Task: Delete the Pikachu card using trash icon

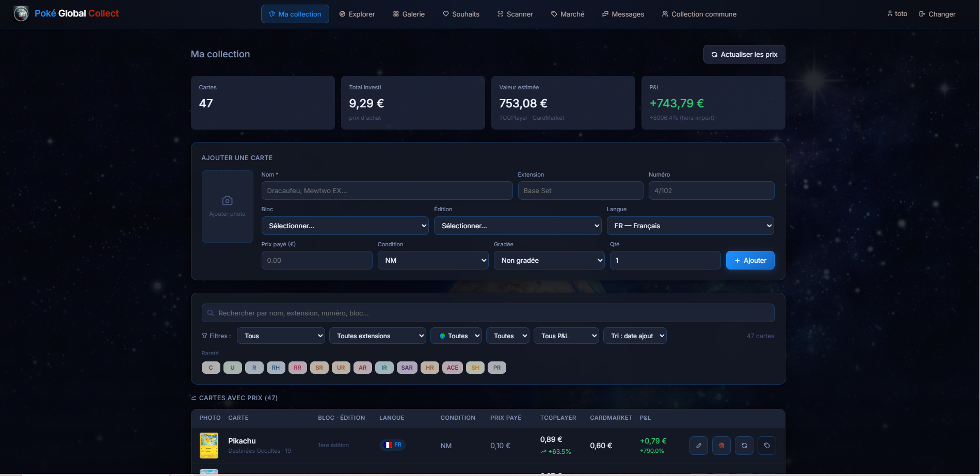Action: point(721,446)
